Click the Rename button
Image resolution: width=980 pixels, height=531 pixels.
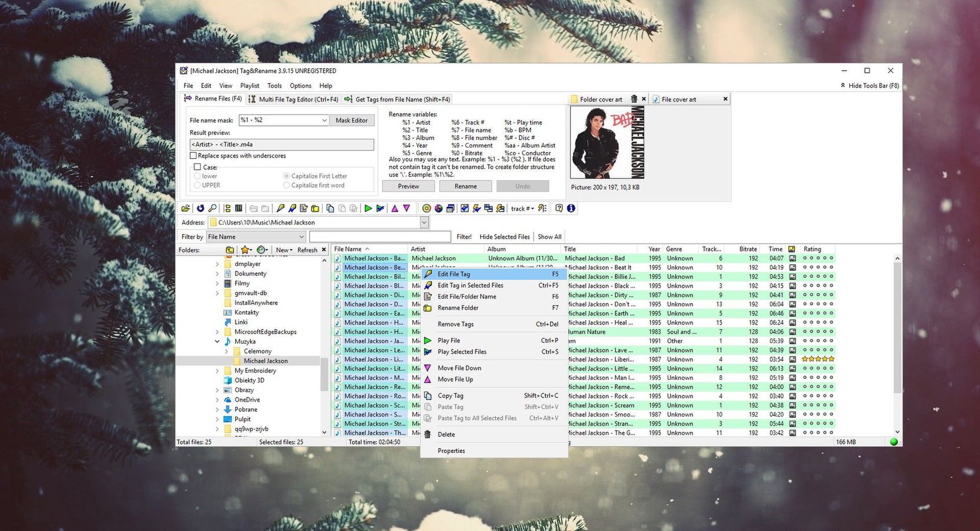point(465,186)
